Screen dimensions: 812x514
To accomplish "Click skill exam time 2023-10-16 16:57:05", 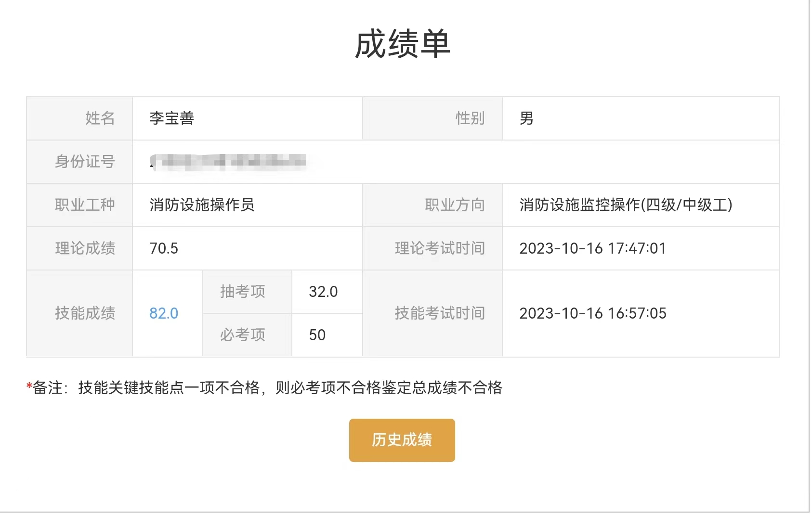I will pos(593,313).
